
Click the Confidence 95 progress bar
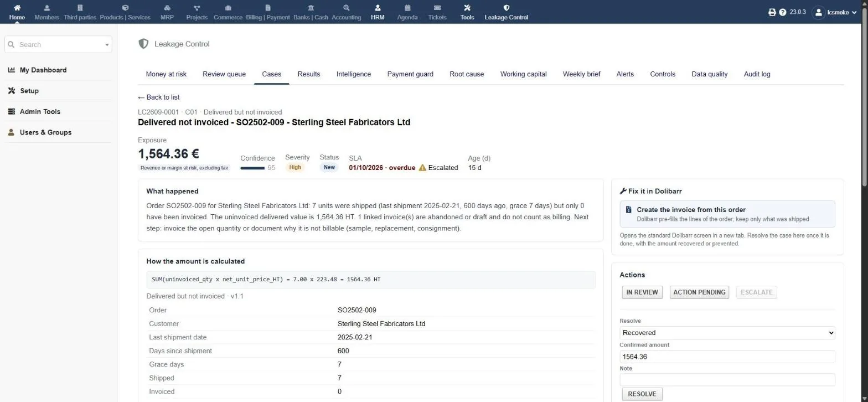(252, 168)
